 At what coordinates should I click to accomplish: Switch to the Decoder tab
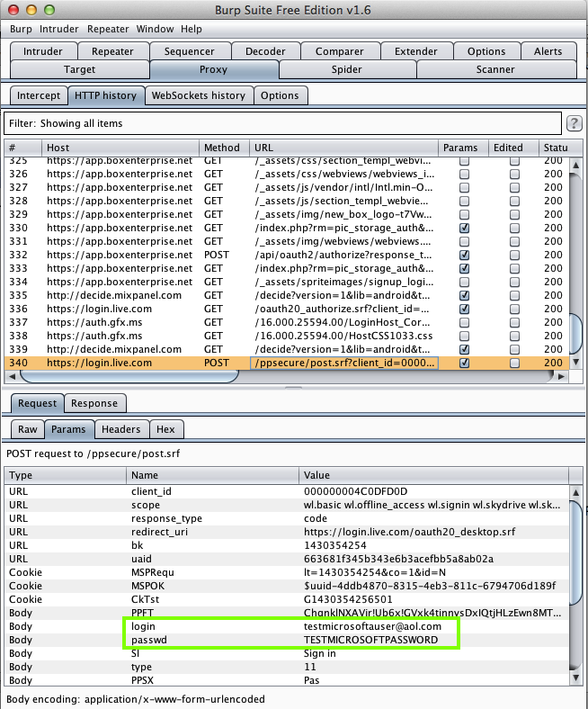(265, 51)
